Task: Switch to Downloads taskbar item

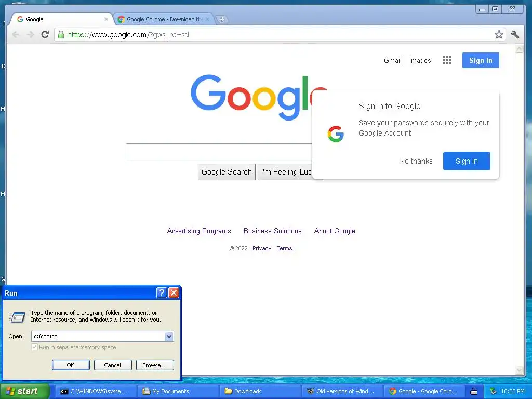Action: tap(260, 391)
